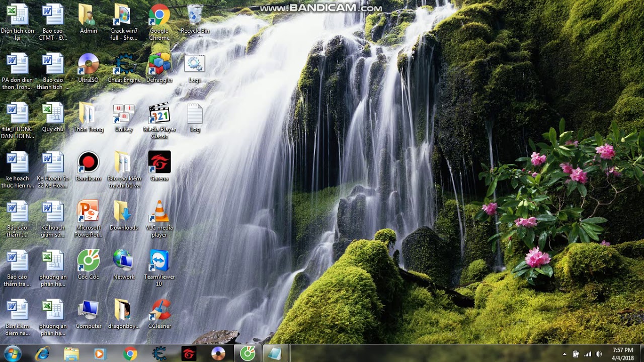Select the Garena desktop icon
This screenshot has height=362, width=644.
[159, 167]
